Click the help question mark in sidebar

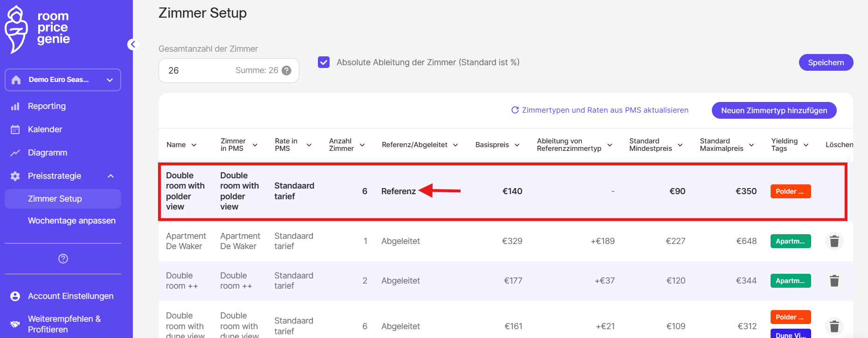63,259
